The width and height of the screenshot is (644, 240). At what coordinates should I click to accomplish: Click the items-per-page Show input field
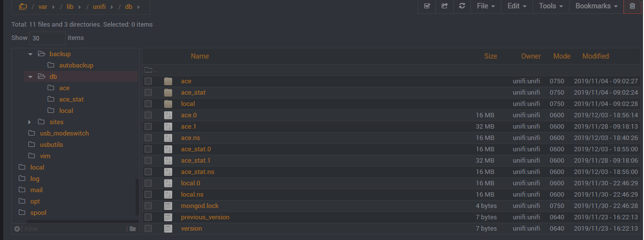pyautogui.click(x=47, y=38)
